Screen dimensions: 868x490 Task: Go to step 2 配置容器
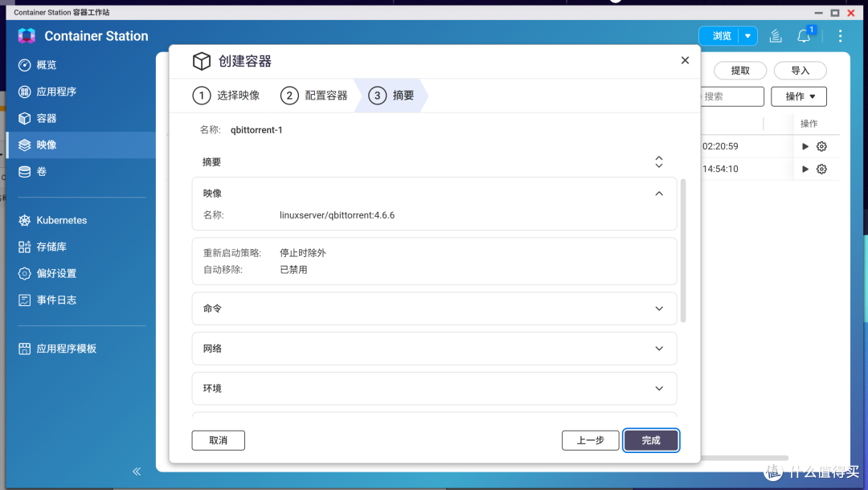(314, 95)
